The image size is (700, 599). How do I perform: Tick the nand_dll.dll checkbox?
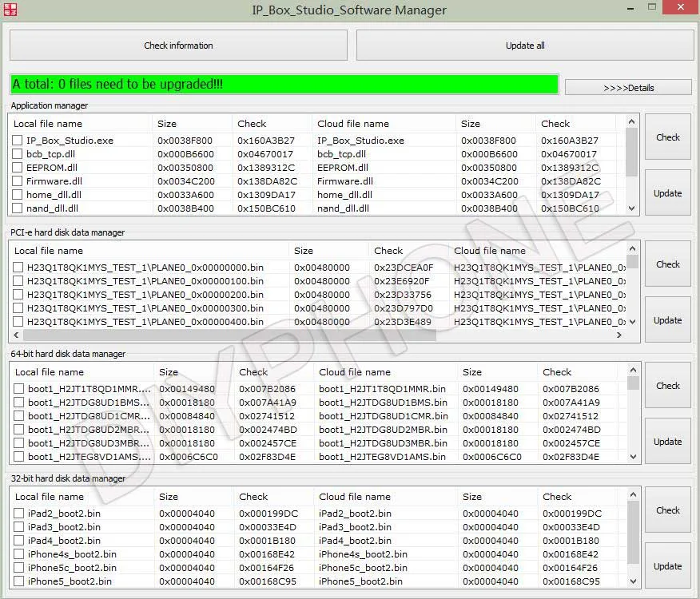coord(18,208)
